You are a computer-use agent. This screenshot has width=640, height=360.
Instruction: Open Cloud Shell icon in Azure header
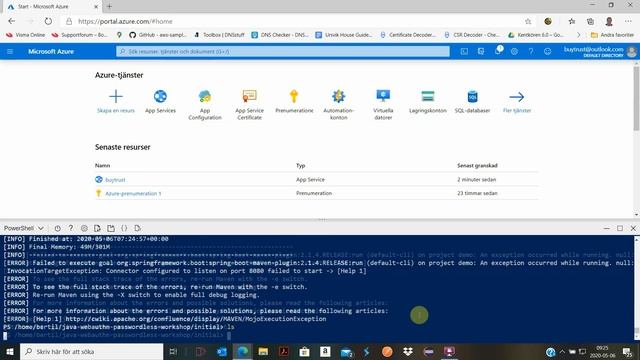click(464, 51)
